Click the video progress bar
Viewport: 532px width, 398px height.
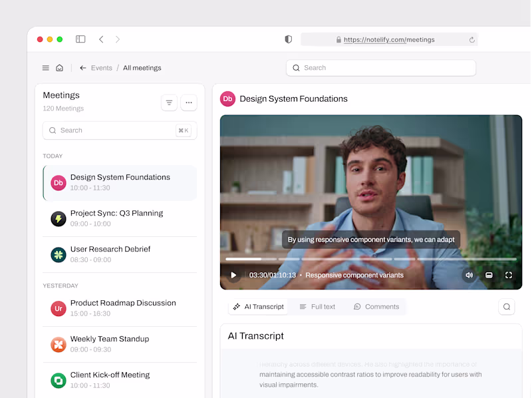pyautogui.click(x=371, y=259)
